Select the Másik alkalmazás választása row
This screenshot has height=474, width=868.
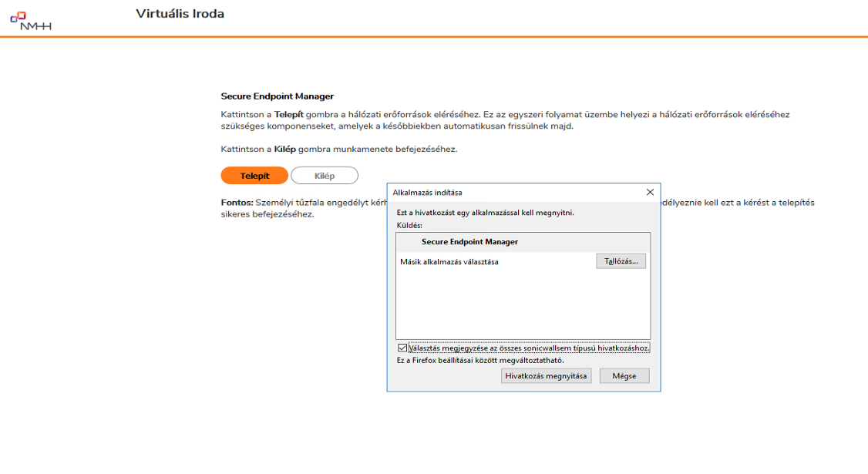(x=449, y=262)
